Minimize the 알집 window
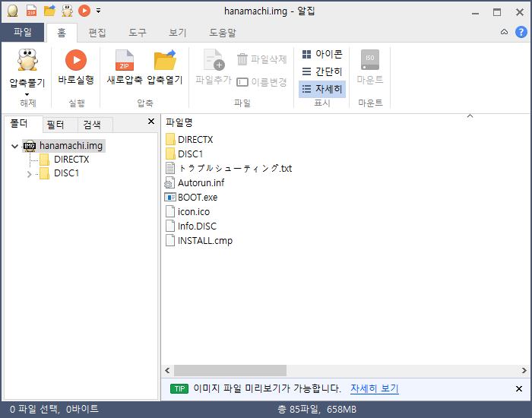This screenshot has width=532, height=418. tap(475, 12)
